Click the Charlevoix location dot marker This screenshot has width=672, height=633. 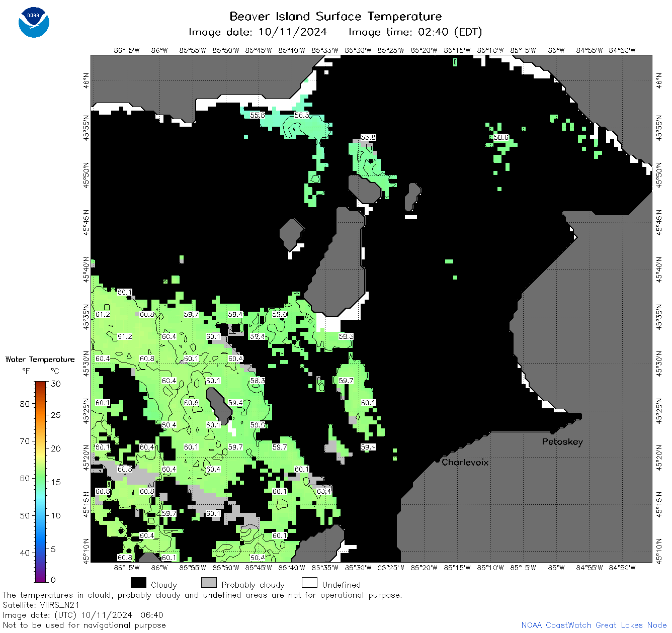click(437, 460)
